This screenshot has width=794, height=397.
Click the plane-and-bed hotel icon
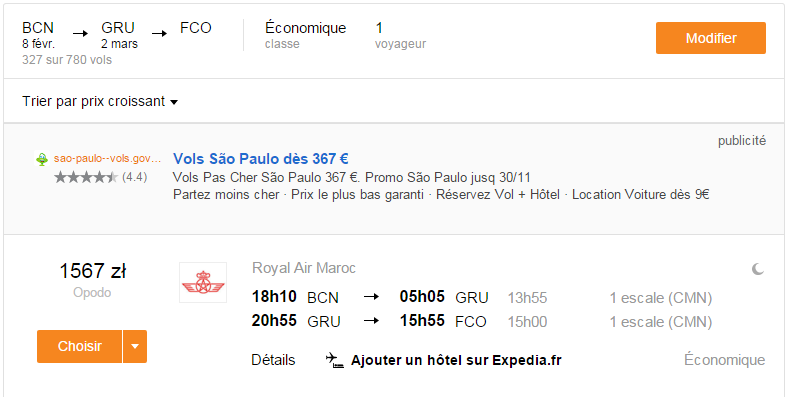tap(335, 361)
